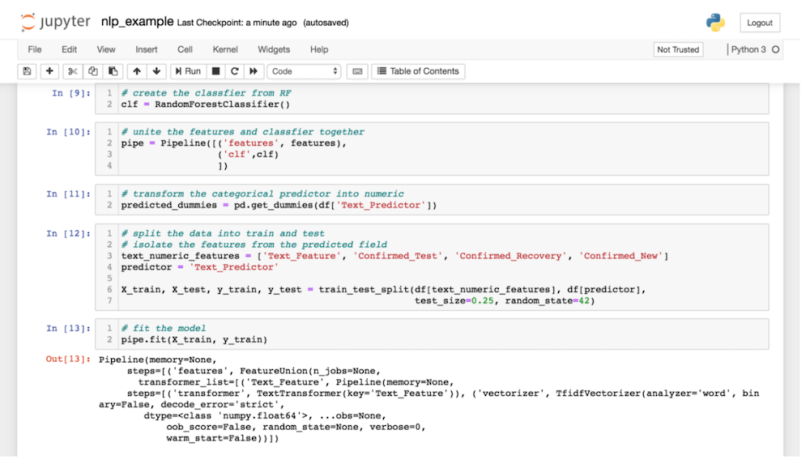810x464 pixels.
Task: Interrupt the kernel with stop icon
Action: [216, 71]
